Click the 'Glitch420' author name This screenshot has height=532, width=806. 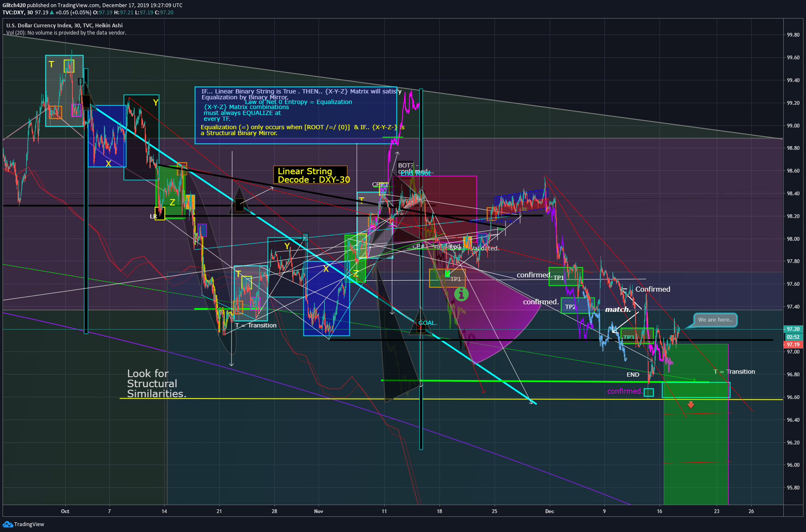(x=14, y=5)
